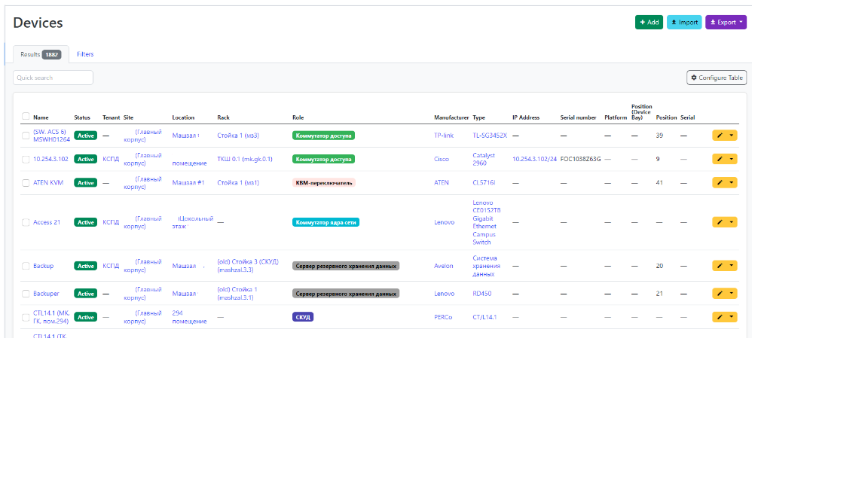This screenshot has width=868, height=488.
Task: Open device type Catalyst 2960
Action: tap(484, 160)
